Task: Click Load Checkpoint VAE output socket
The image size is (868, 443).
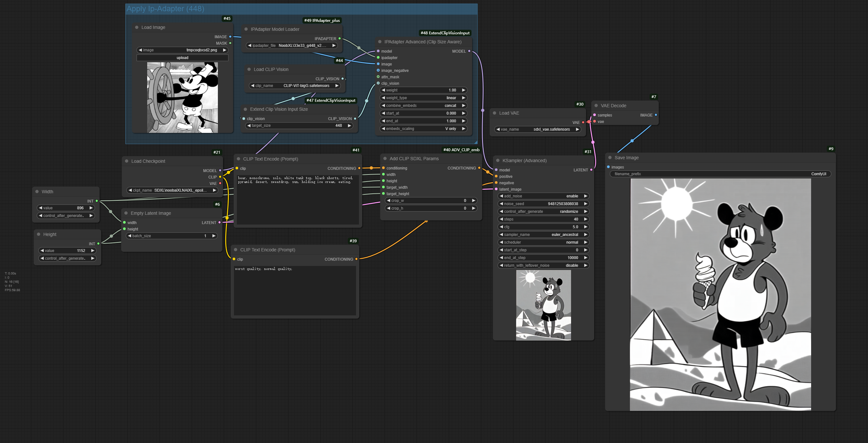Action: tap(220, 184)
